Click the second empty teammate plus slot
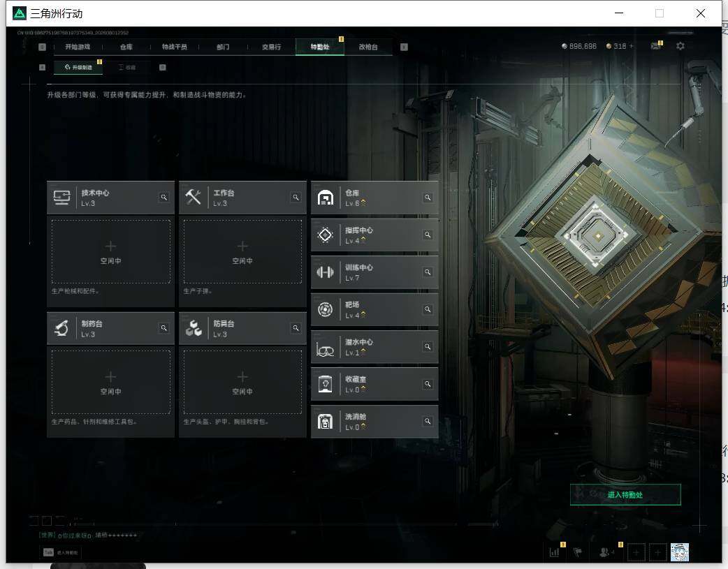This screenshot has width=728, height=569. click(x=657, y=552)
